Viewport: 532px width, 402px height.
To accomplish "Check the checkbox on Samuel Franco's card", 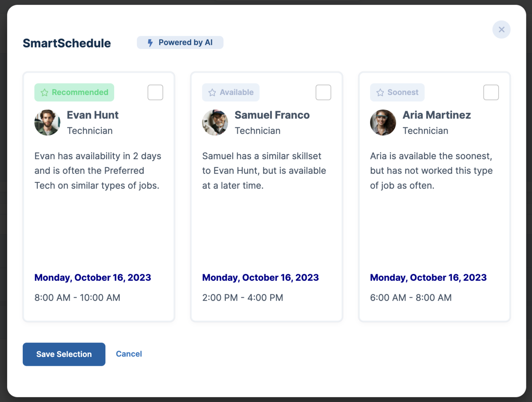I will (x=323, y=92).
